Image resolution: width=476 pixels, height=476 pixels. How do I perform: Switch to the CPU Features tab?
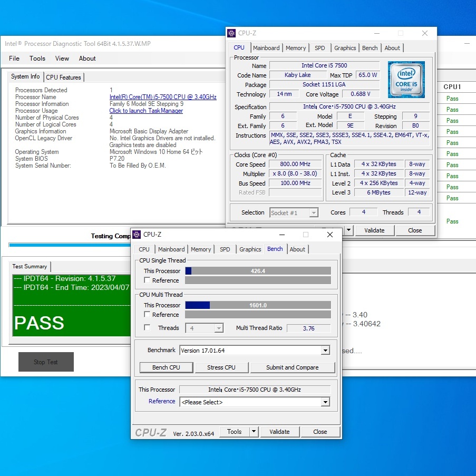coord(63,77)
